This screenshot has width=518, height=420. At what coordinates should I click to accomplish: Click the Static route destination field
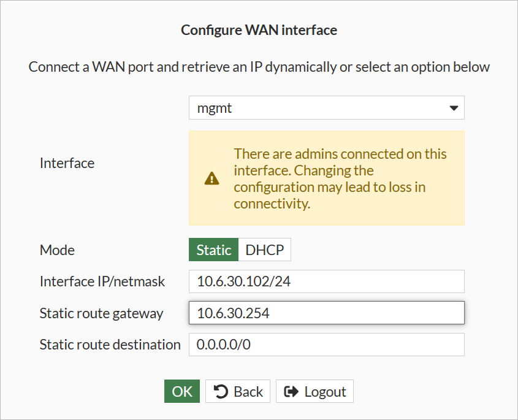[326, 345]
